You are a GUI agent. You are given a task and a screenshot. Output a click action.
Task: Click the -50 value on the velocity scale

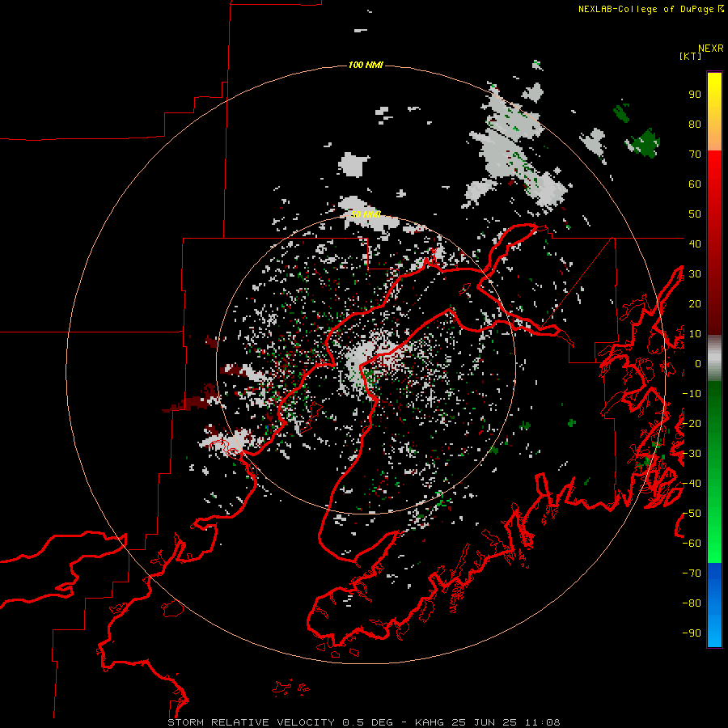[692, 514]
